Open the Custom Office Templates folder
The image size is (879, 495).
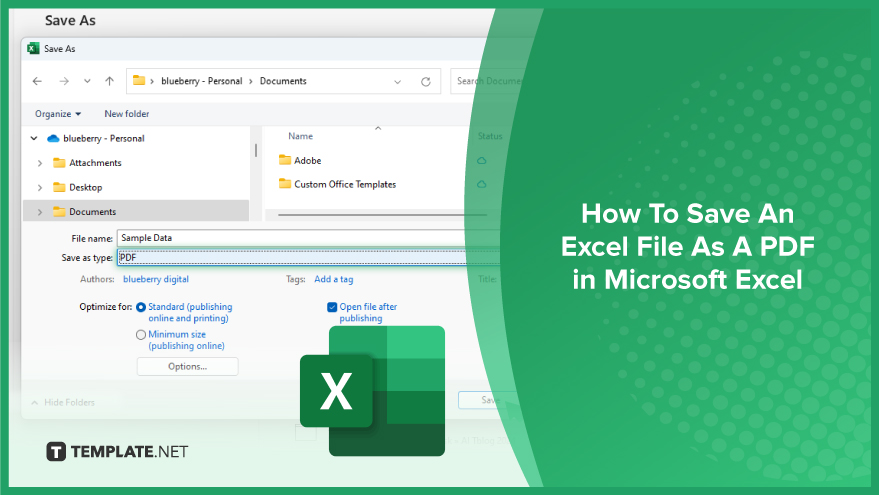345,184
